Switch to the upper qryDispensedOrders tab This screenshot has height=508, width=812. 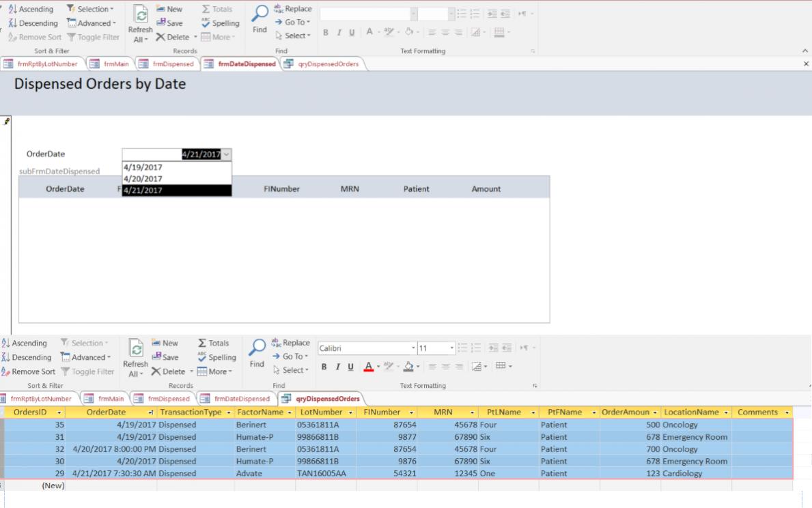pos(322,63)
